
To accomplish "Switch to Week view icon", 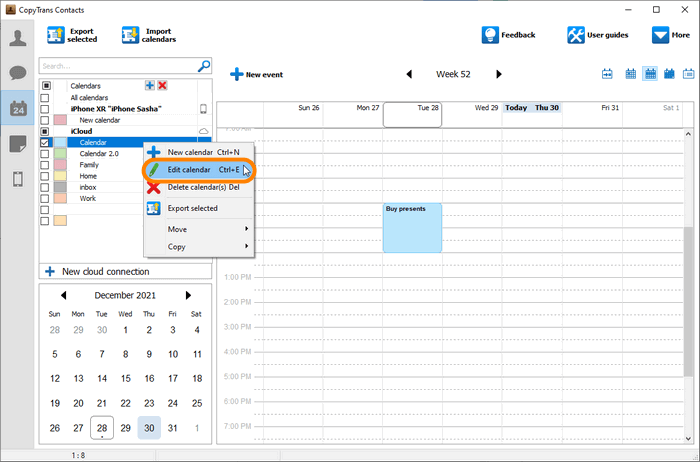I will [x=650, y=74].
